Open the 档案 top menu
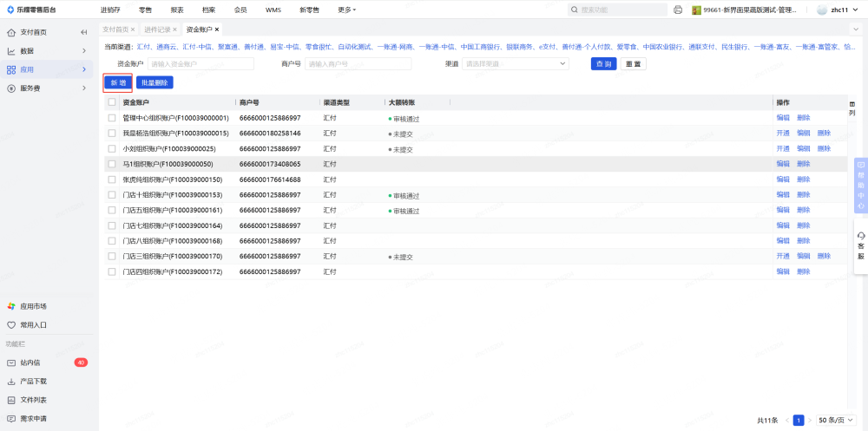 pyautogui.click(x=208, y=10)
